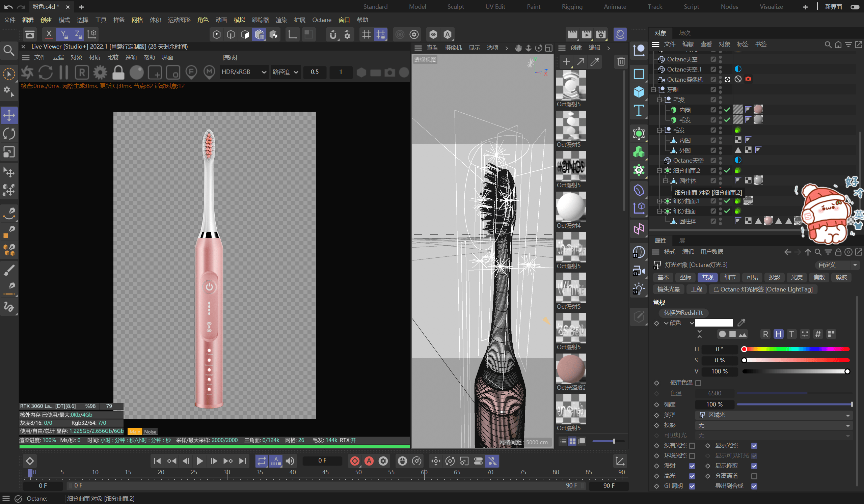Click the trash icon in material manager
Image resolution: width=864 pixels, height=504 pixels.
621,62
